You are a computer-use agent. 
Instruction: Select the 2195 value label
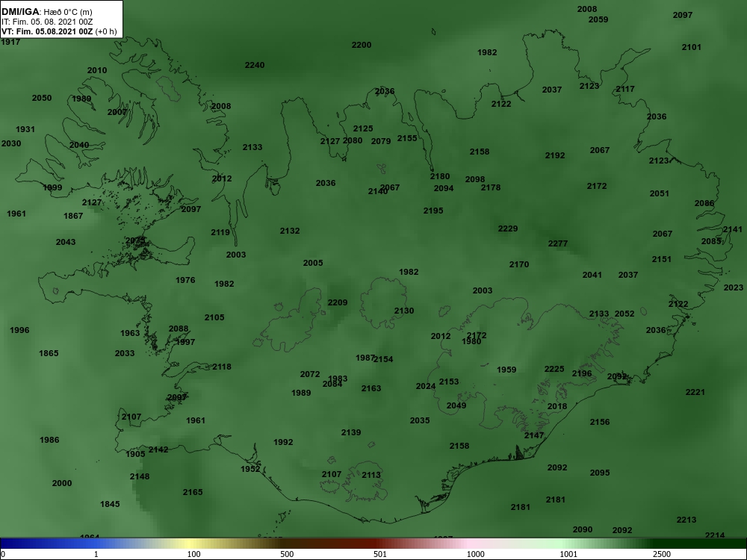pos(433,211)
